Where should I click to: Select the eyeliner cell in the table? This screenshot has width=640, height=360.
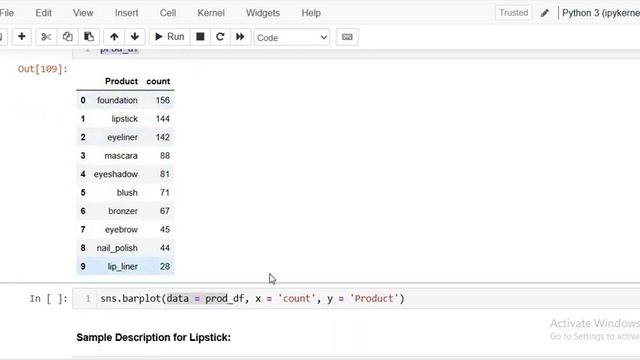122,137
